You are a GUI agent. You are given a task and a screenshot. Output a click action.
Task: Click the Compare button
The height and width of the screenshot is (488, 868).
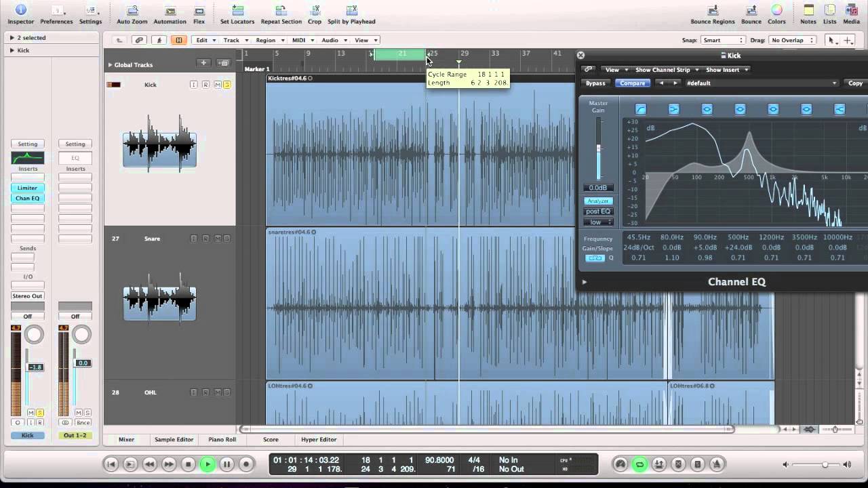[x=633, y=83]
